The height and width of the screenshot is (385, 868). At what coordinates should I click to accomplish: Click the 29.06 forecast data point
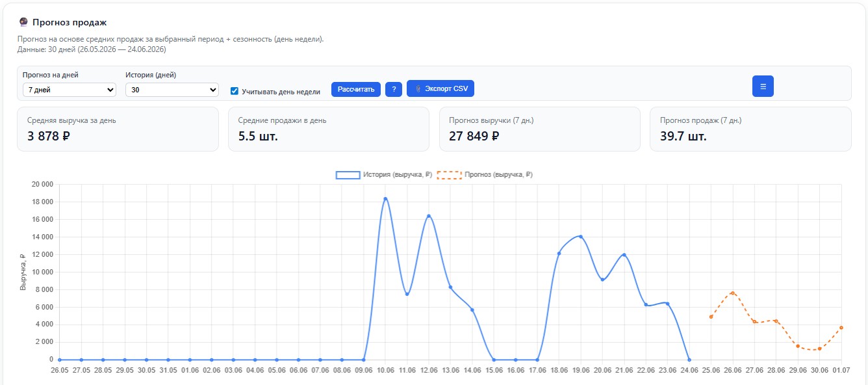[x=798, y=346]
